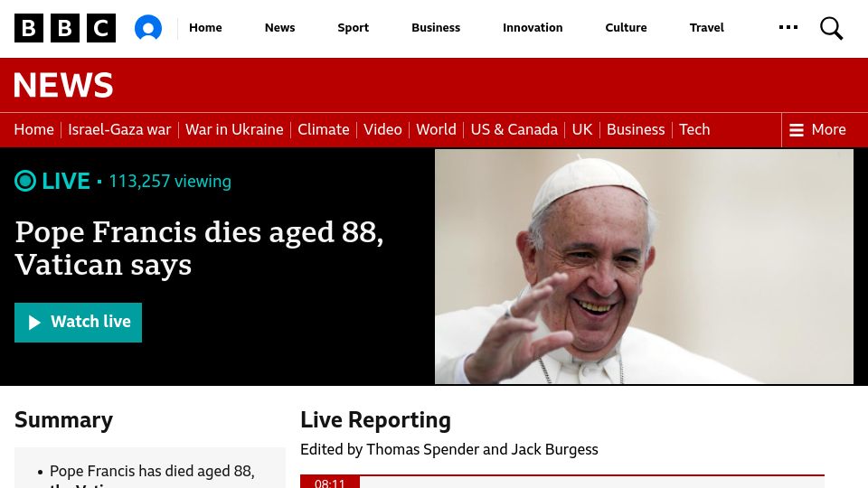Viewport: 868px width, 488px height.
Task: Open the Israel-Gaza war section
Action: [119, 129]
